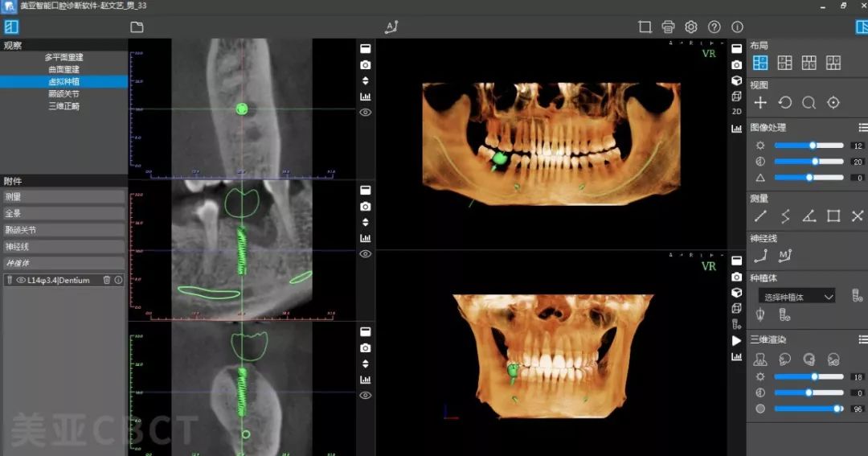
Task: Click the annotation text tool icon
Action: [x=391, y=27]
